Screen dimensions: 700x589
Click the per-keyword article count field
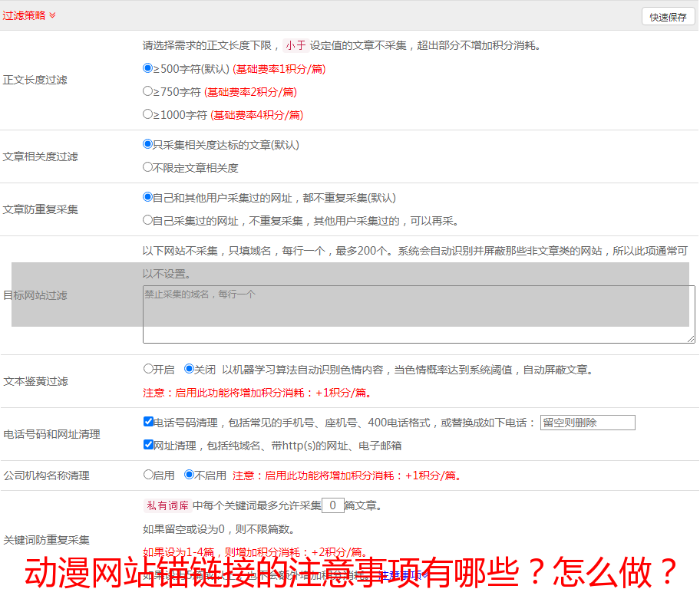point(332,505)
